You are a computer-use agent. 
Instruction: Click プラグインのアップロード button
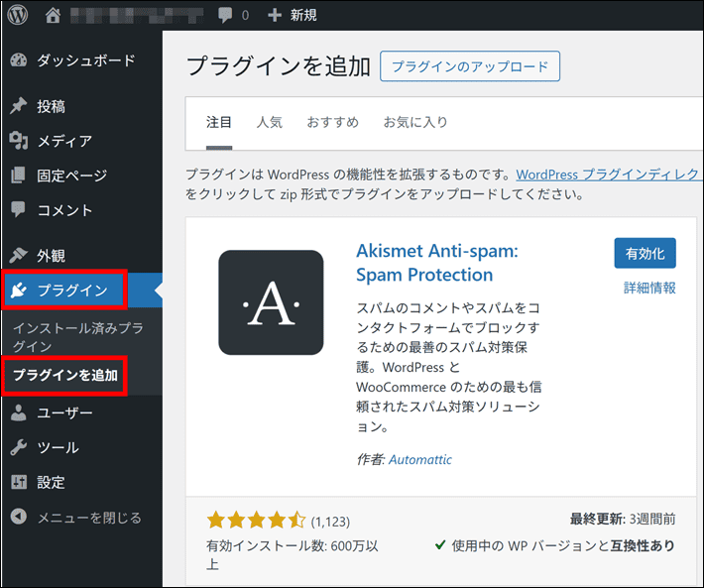tap(470, 66)
